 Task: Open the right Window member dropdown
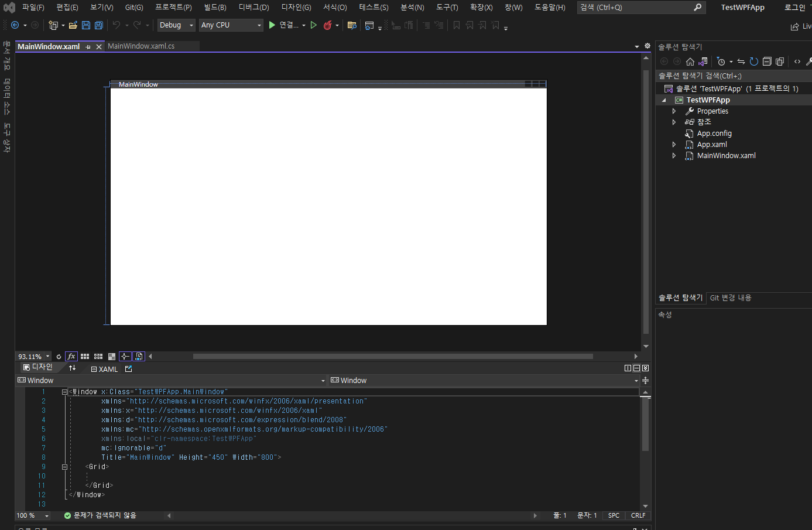[x=485, y=380]
